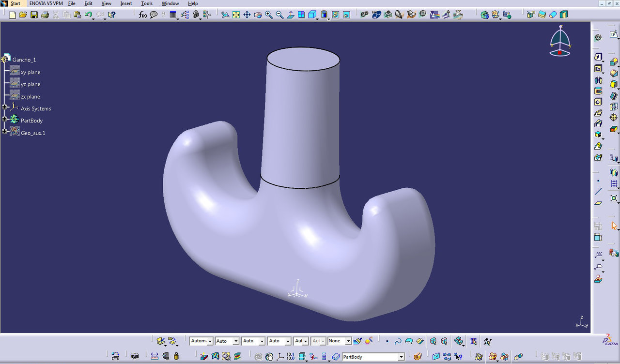Select the xy plane in tree

click(31, 72)
